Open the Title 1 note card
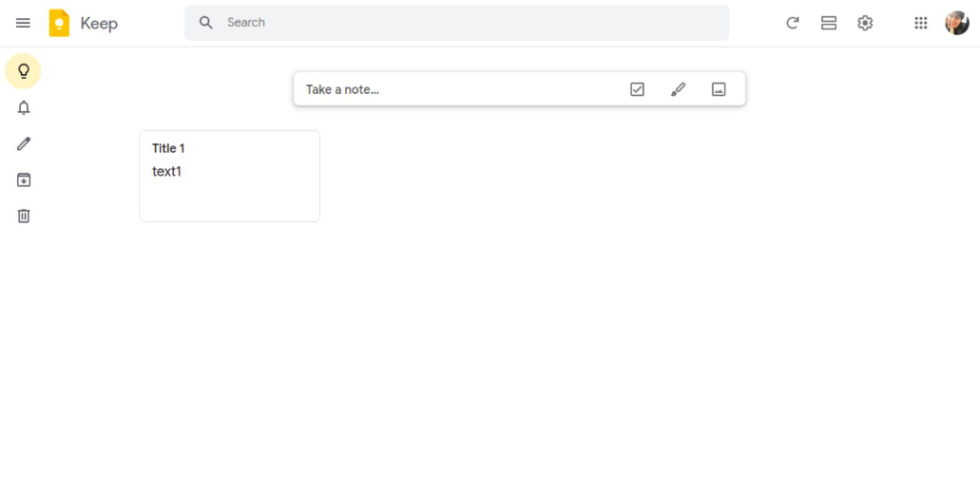 pyautogui.click(x=229, y=176)
